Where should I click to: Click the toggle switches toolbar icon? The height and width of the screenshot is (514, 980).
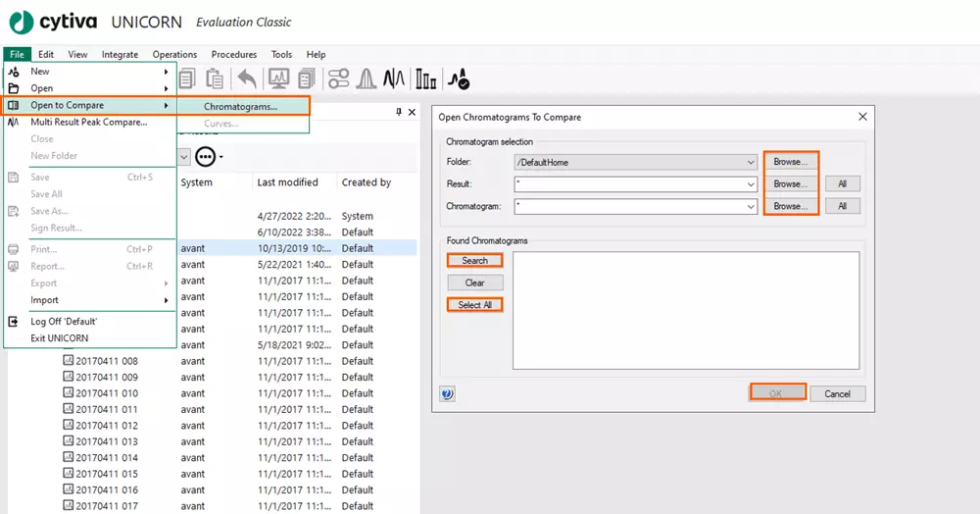[338, 78]
